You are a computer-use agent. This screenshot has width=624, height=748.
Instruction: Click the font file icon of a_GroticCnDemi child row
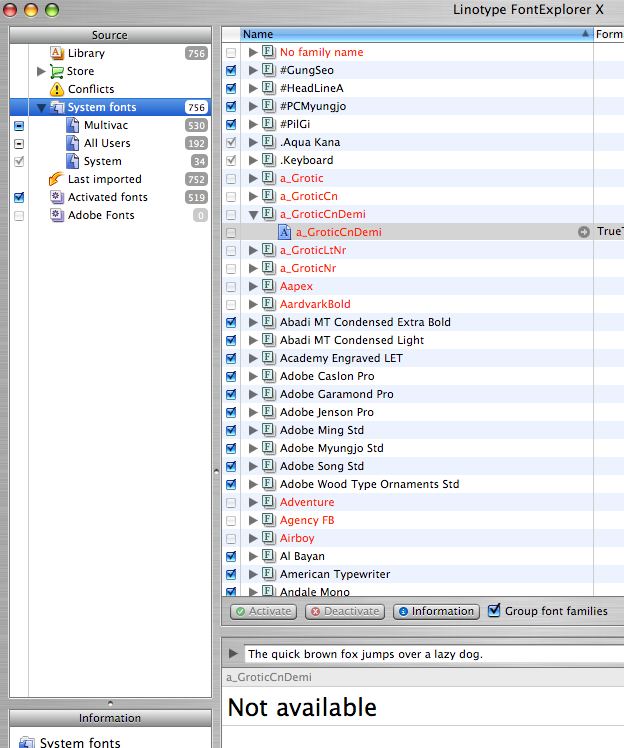point(284,232)
